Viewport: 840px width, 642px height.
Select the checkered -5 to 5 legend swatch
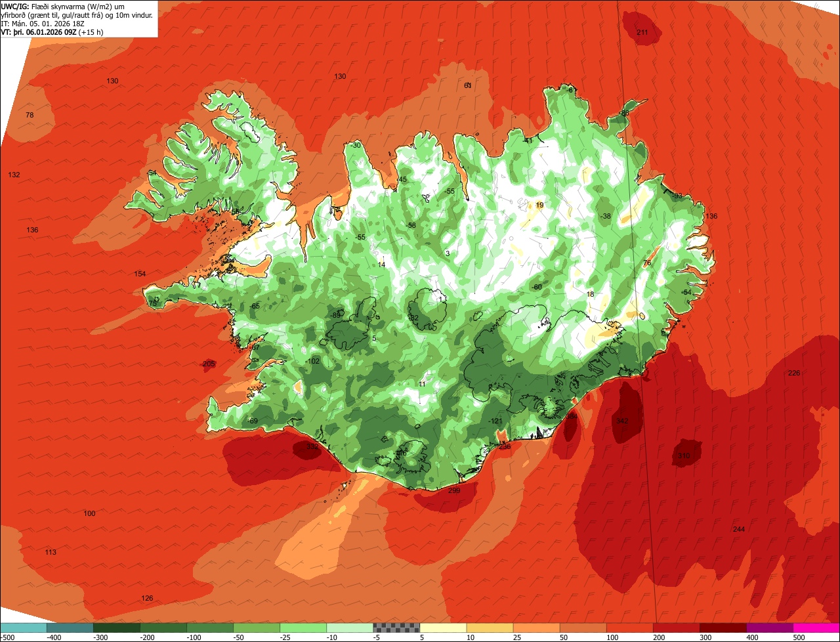click(x=396, y=628)
